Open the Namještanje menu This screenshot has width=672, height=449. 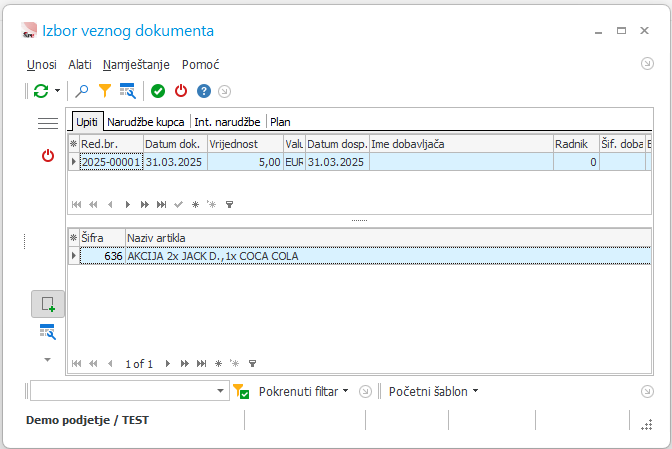tap(136, 65)
